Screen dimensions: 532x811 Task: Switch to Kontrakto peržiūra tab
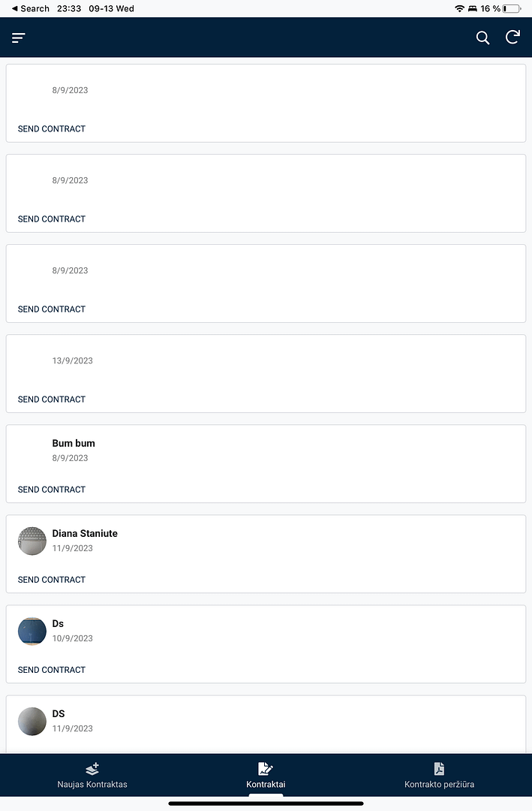click(439, 784)
